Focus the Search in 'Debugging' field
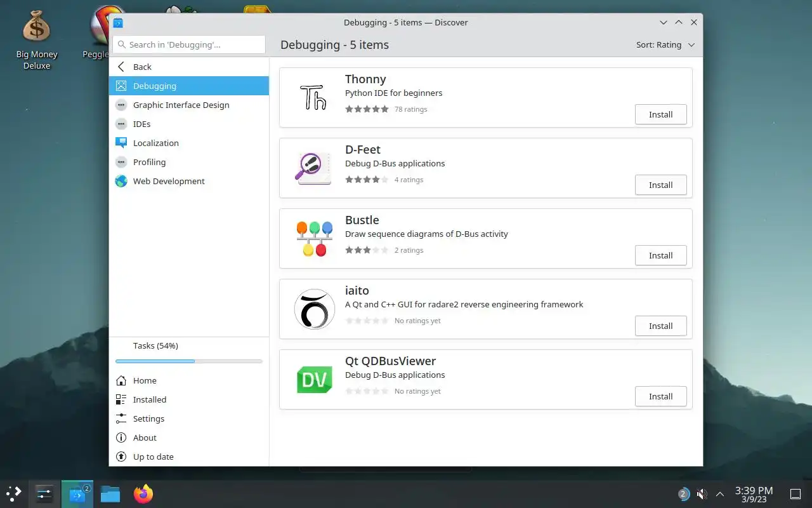The image size is (812, 508). 189,44
